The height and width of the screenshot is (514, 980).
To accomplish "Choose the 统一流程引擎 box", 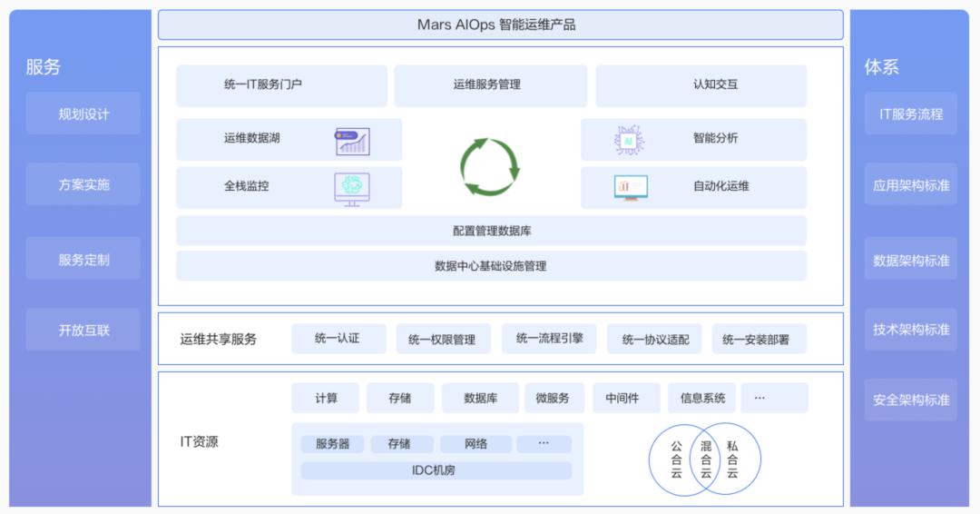I will point(549,339).
